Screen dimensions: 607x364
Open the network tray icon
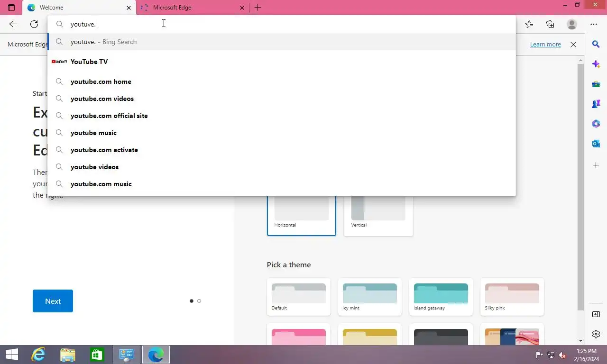[551, 355]
